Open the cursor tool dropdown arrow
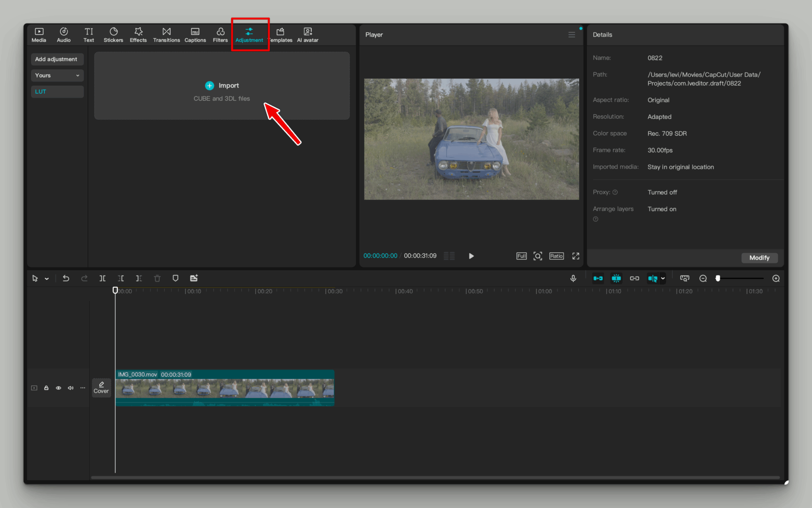The image size is (812, 508). tap(46, 278)
